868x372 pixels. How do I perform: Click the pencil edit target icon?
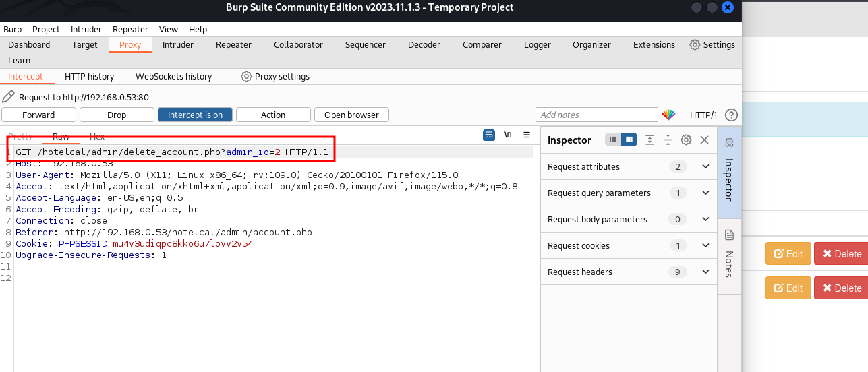tap(9, 97)
